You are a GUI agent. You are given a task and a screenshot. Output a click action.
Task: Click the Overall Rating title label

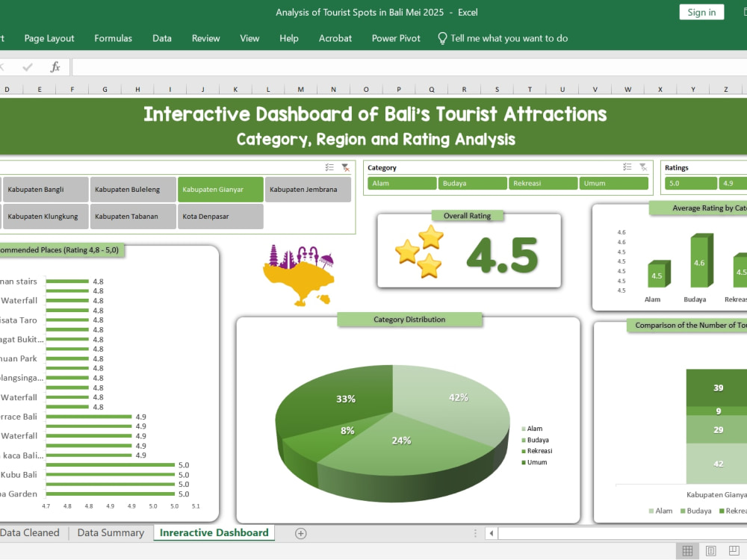pyautogui.click(x=468, y=216)
